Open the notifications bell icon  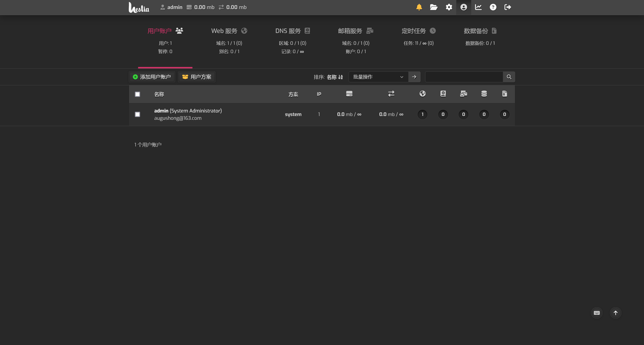point(419,7)
